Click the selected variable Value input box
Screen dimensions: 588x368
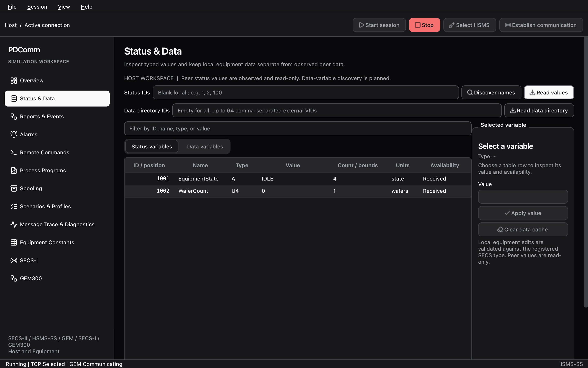click(523, 197)
